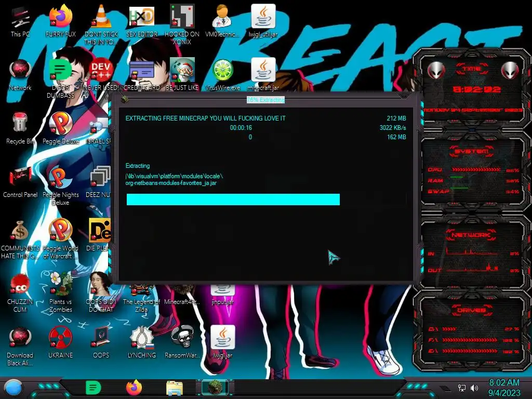Viewport: 532px width, 399px height.
Task: Launch the HOOKED ON XONIX game
Action: pyautogui.click(x=182, y=24)
